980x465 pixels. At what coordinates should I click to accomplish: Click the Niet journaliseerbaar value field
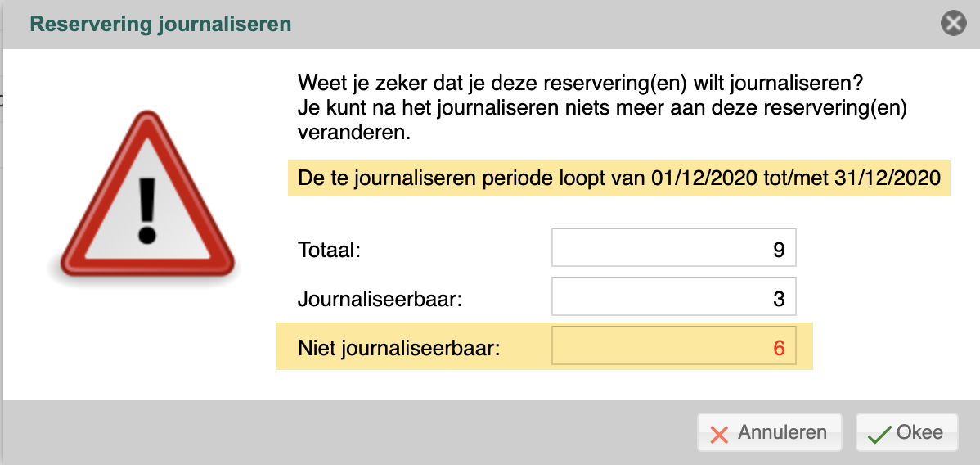point(674,345)
